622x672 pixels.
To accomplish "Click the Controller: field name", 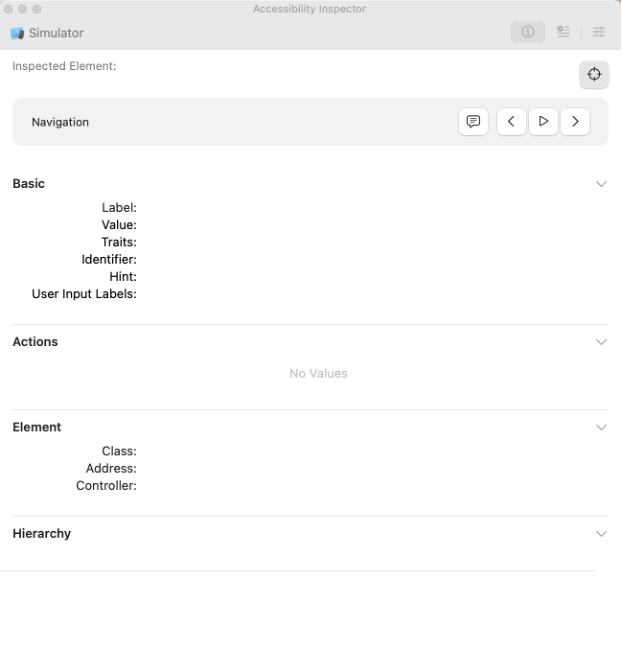I will coord(106,486).
